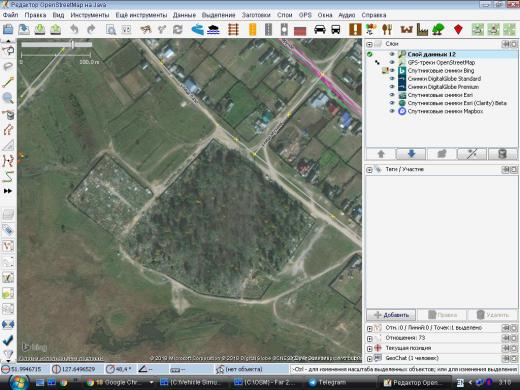
Task: Click the bus preset icon in toolbar
Action: [x=336, y=30]
